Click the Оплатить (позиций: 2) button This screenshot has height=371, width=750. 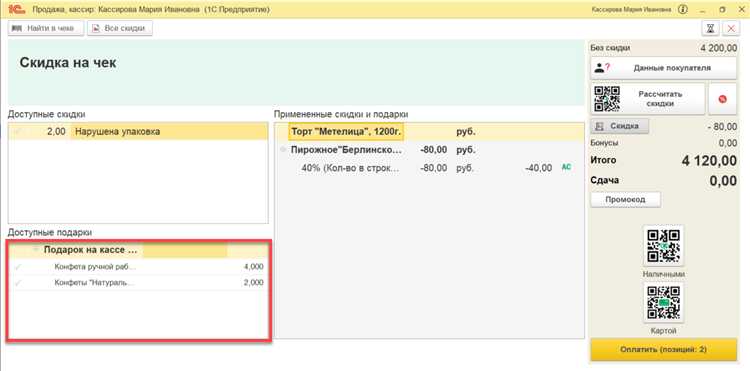tap(663, 349)
